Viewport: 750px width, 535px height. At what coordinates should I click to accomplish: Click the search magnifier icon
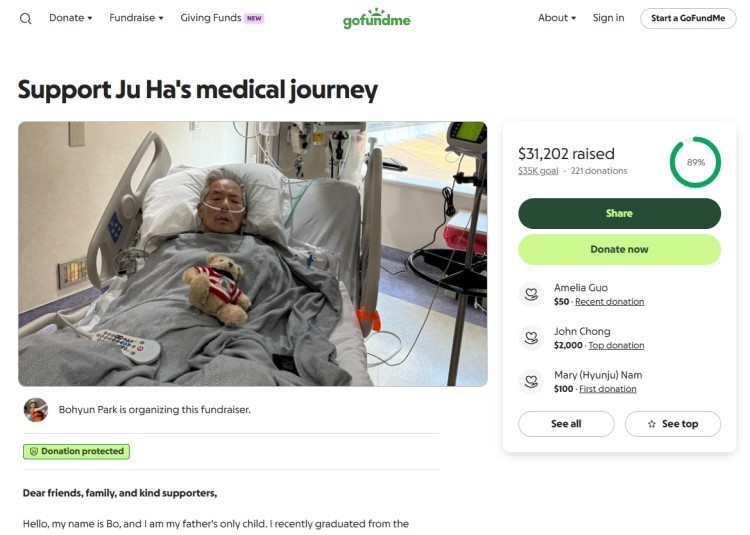pos(26,18)
